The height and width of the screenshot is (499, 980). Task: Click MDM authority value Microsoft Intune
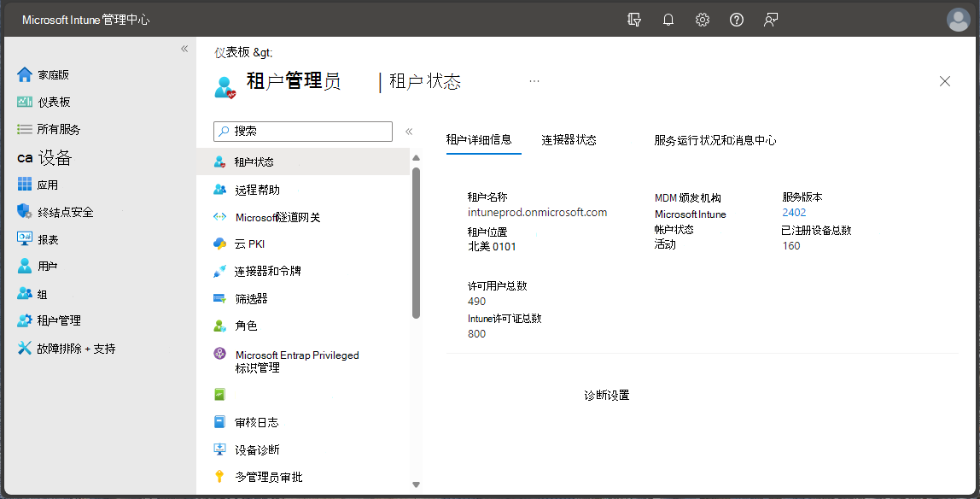click(690, 214)
